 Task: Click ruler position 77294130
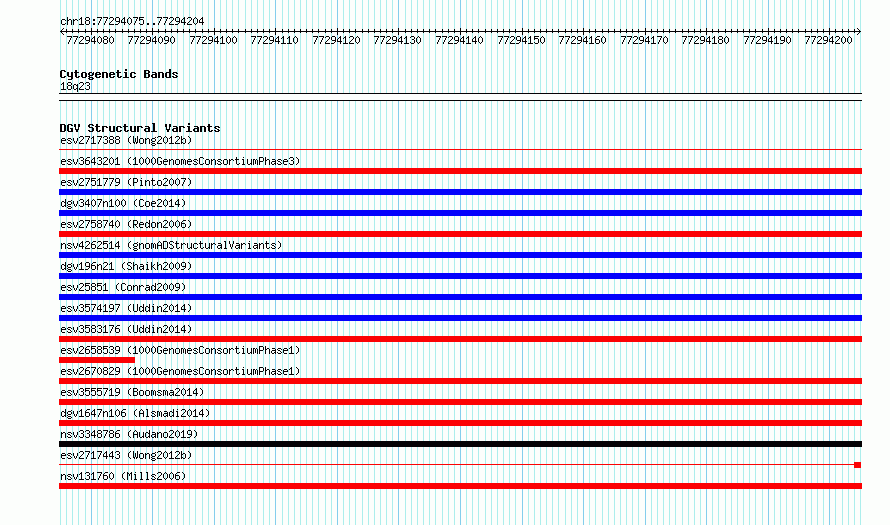[x=397, y=40]
